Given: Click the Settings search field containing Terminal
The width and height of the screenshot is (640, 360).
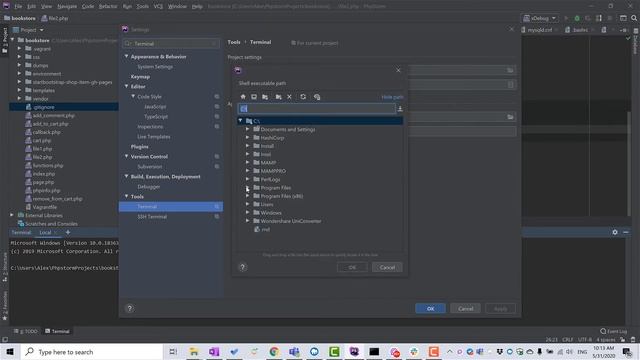Looking at the screenshot, I should click(171, 43).
